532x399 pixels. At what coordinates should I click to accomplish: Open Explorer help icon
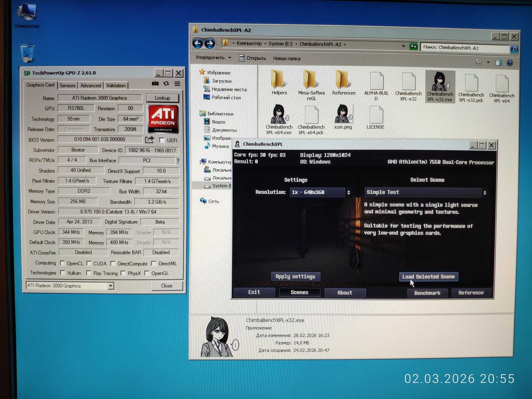point(510,63)
